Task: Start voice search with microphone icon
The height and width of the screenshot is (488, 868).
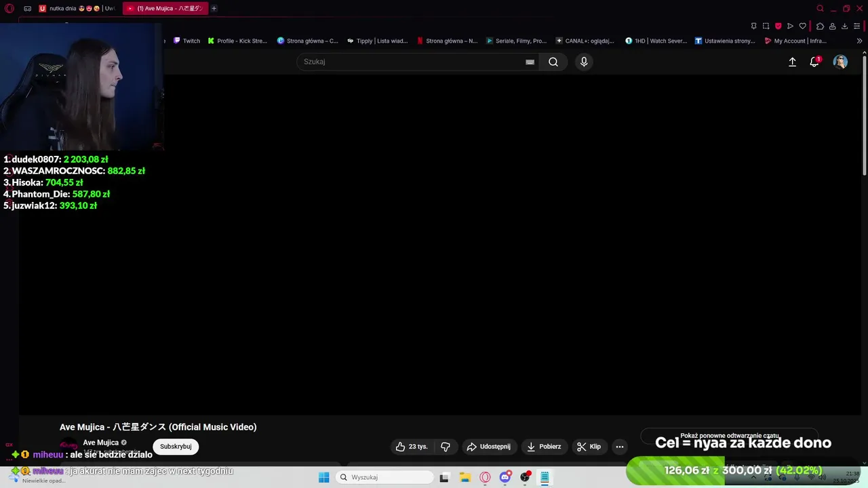Action: pyautogui.click(x=584, y=62)
